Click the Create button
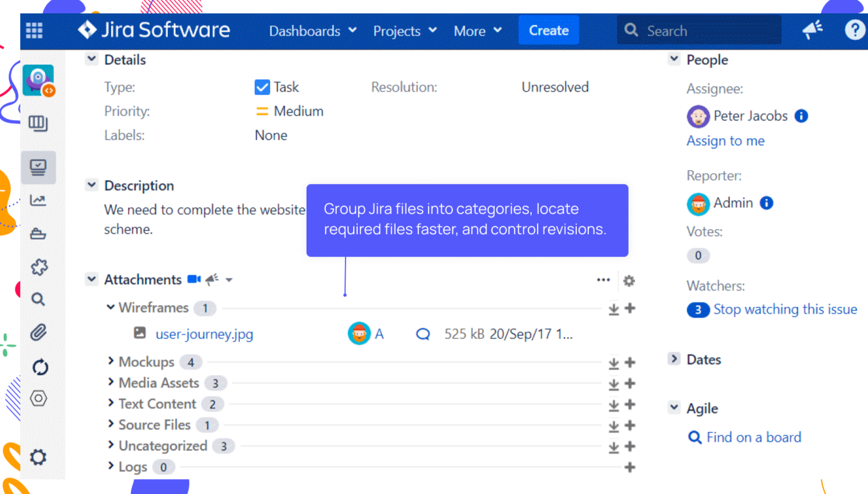This screenshot has width=868, height=494. tap(549, 30)
